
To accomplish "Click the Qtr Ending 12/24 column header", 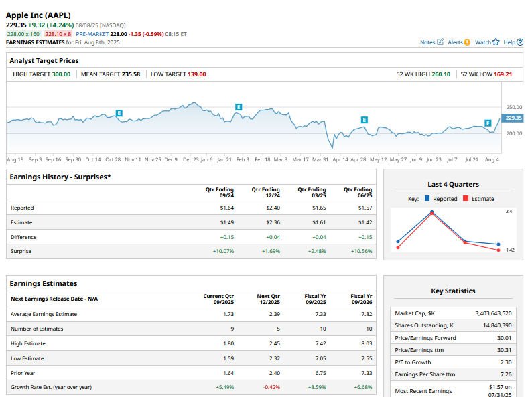I will tap(265, 192).
